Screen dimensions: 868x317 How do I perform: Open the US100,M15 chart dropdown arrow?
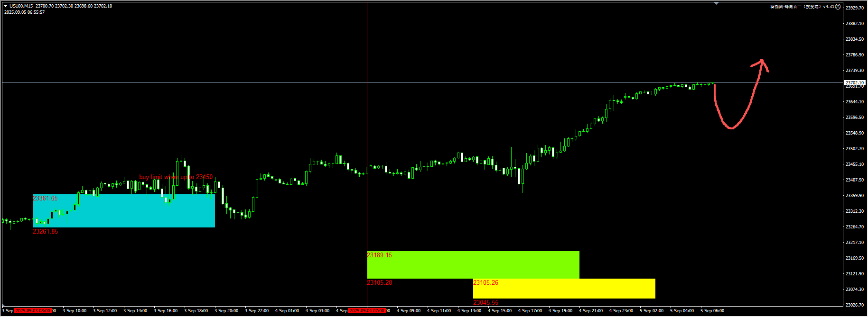[x=6, y=6]
